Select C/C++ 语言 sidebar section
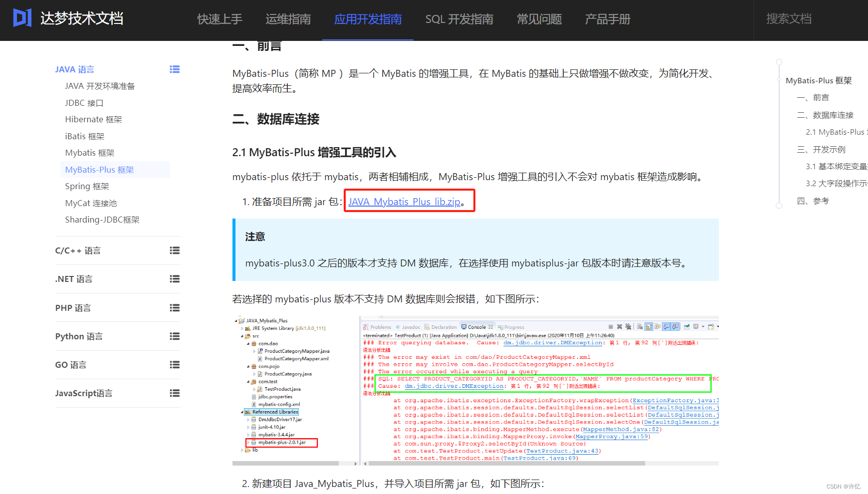 click(78, 250)
